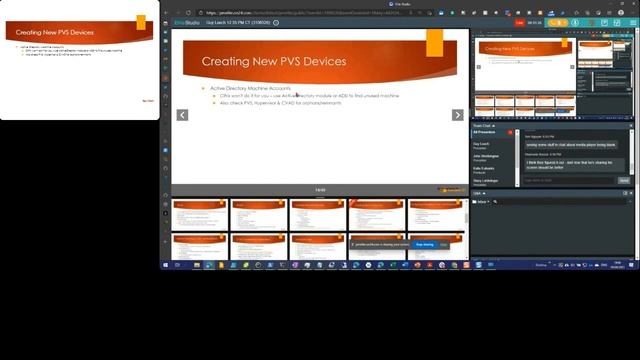The image size is (640, 360).
Task: Close the Team Chat panel
Action: (x=631, y=126)
